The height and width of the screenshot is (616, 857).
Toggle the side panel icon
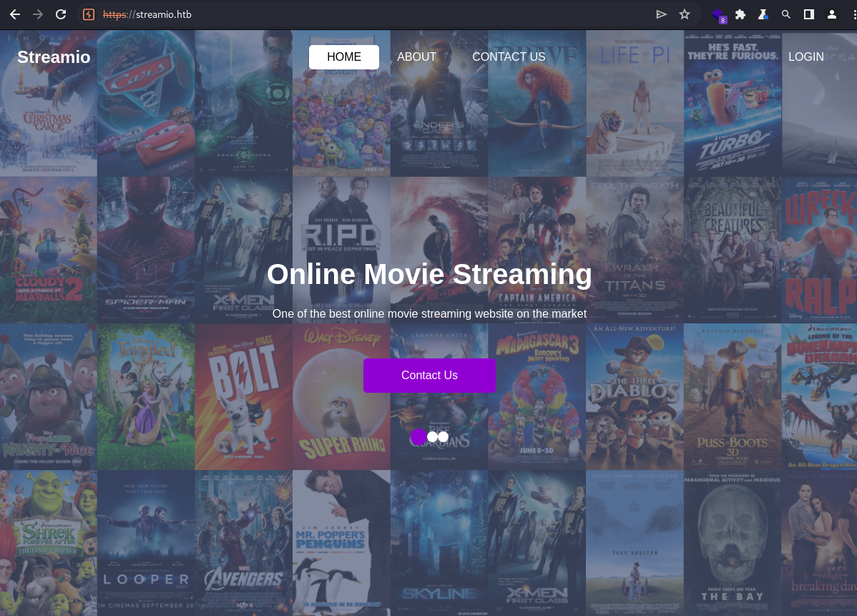pyautogui.click(x=809, y=14)
